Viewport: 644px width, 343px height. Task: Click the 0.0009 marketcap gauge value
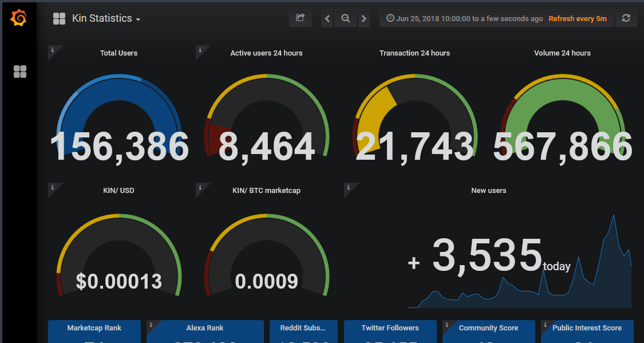(266, 281)
